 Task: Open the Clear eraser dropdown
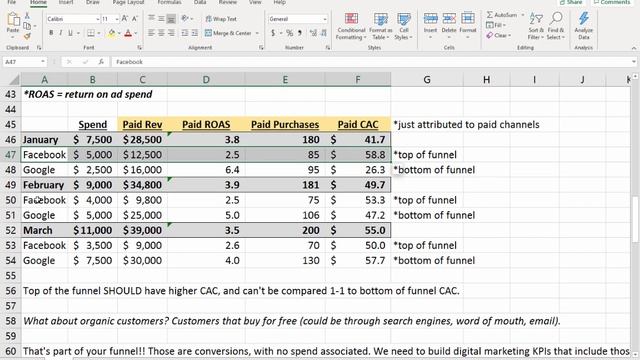pyautogui.click(x=498, y=36)
